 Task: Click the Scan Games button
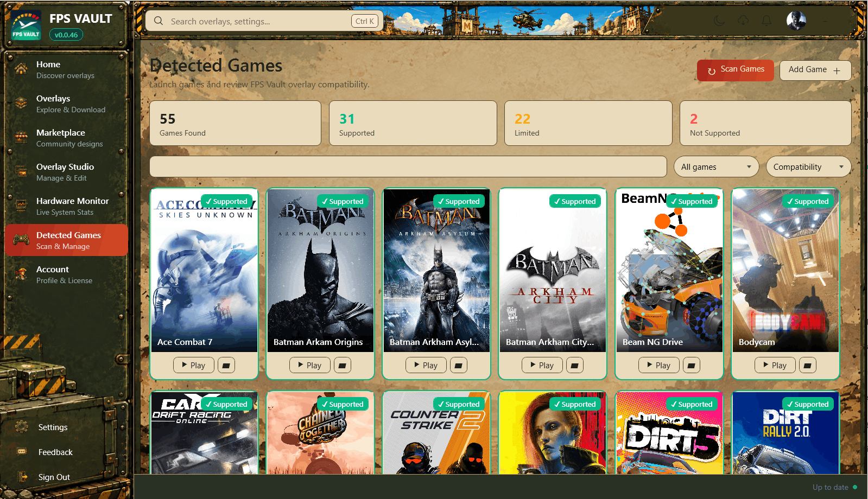click(x=736, y=70)
